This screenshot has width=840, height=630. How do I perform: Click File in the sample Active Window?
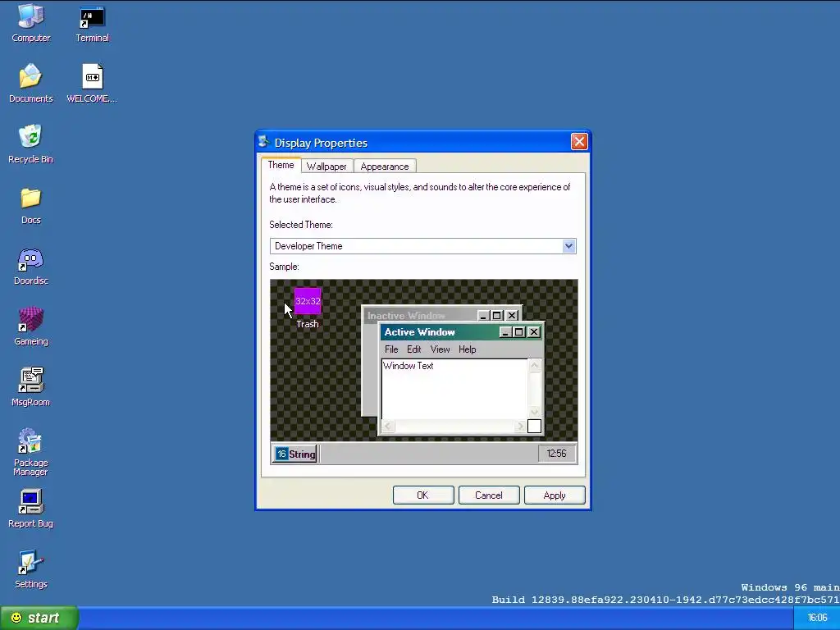coord(391,349)
